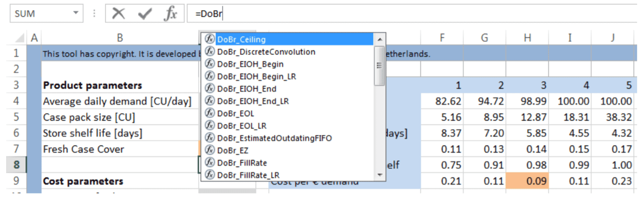644x197 pixels.
Task: Open the Insert Function fx dialog
Action: (170, 14)
